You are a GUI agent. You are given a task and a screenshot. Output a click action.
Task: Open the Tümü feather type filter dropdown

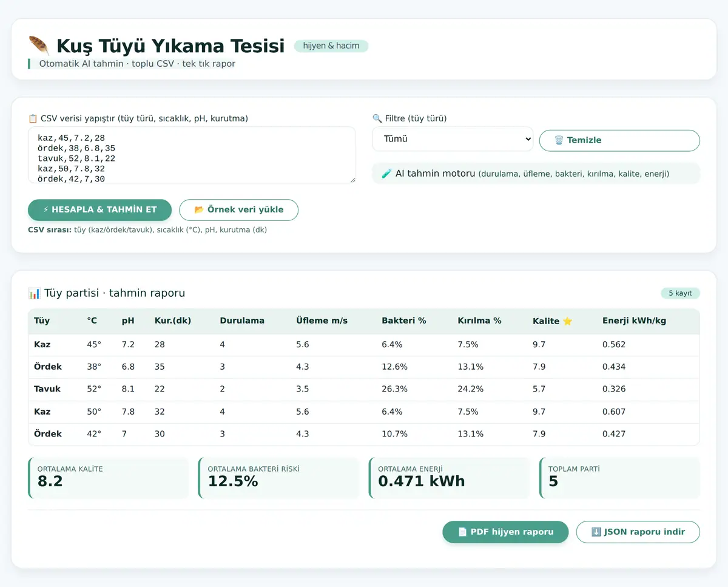(x=453, y=139)
